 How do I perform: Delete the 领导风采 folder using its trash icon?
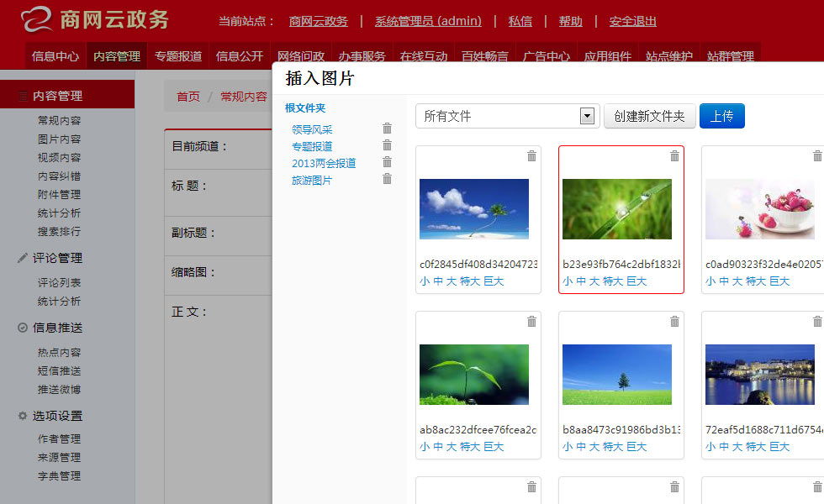click(388, 128)
